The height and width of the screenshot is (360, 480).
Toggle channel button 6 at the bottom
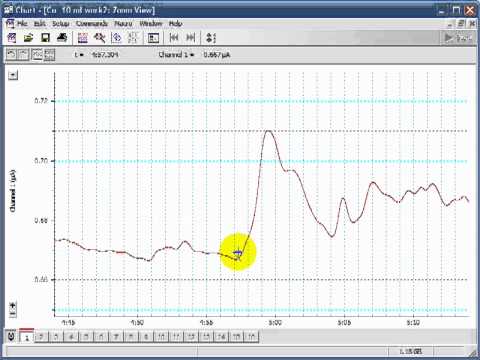click(x=101, y=337)
